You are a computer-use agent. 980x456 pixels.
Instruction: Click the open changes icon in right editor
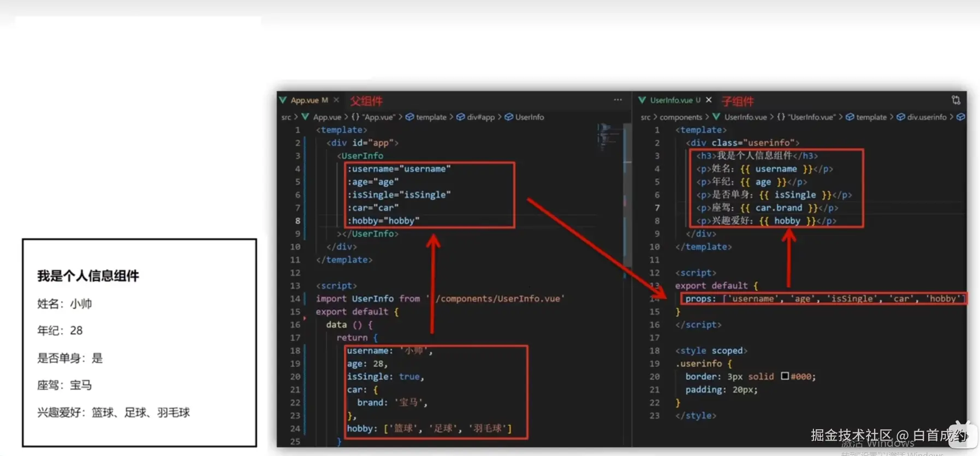(955, 100)
